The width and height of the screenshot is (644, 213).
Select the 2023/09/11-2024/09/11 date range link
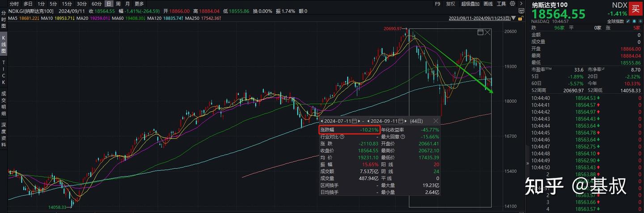coord(480,18)
